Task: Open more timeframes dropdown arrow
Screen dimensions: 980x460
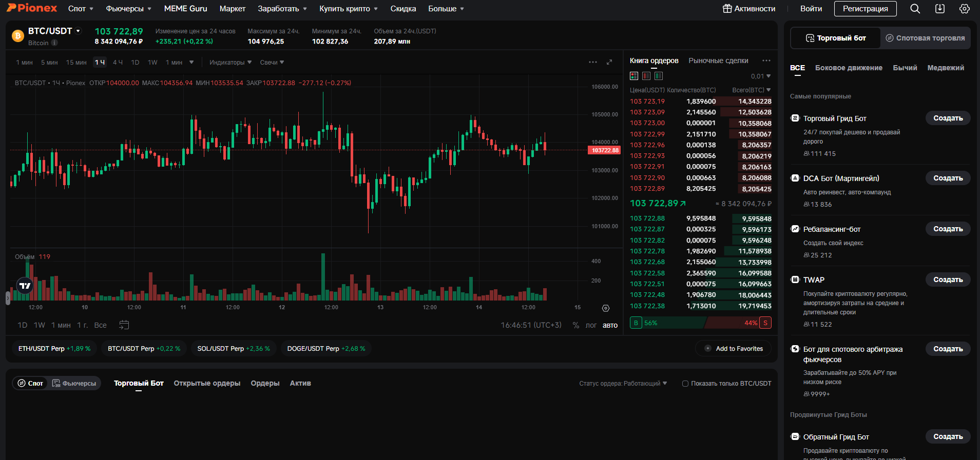Action: click(x=191, y=63)
